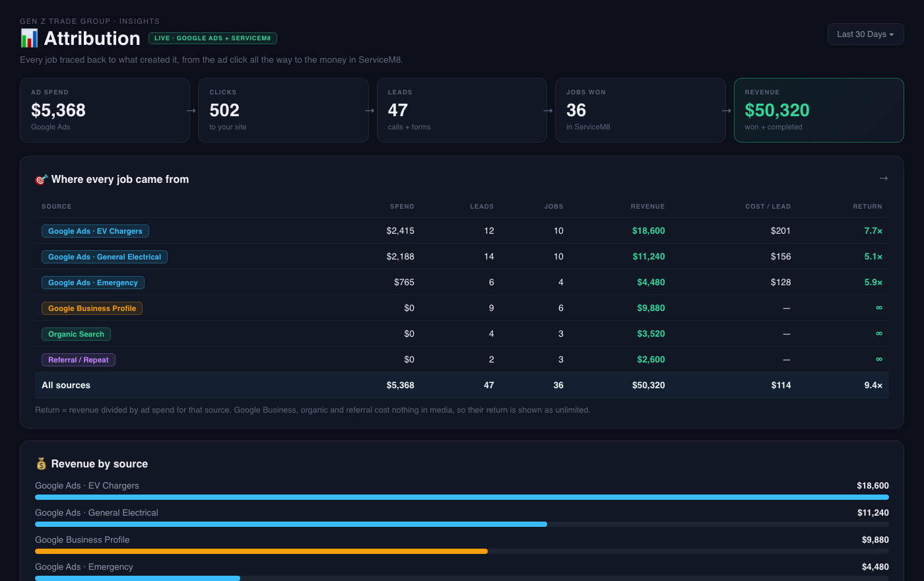Click the arrow between Ad Spend and Clicks cards
The width and height of the screenshot is (924, 581).
[191, 110]
